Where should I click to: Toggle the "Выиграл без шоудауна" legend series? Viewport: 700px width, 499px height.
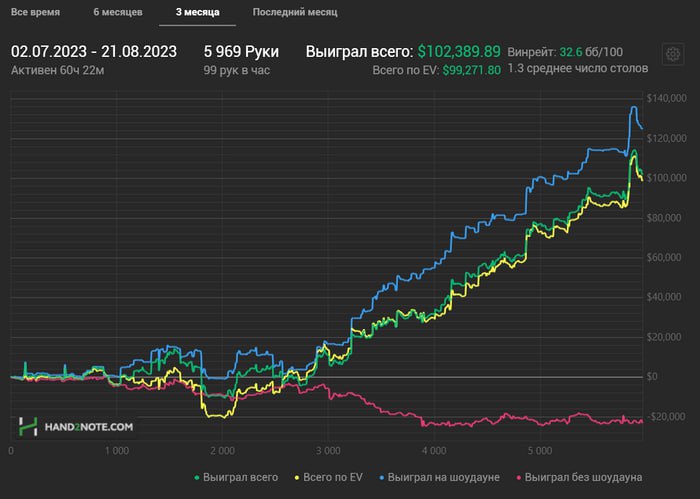pyautogui.click(x=579, y=477)
